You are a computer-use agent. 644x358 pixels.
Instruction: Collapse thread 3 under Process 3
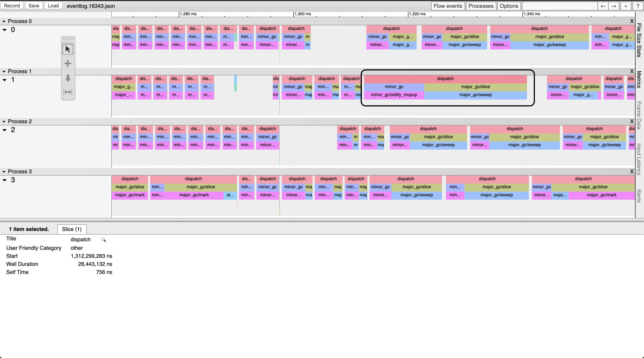click(x=4, y=180)
